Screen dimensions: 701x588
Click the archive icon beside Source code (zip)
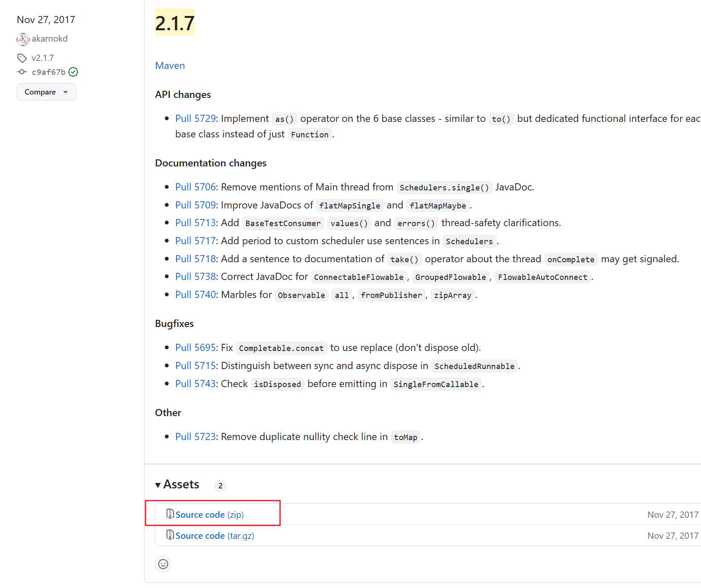coord(170,514)
